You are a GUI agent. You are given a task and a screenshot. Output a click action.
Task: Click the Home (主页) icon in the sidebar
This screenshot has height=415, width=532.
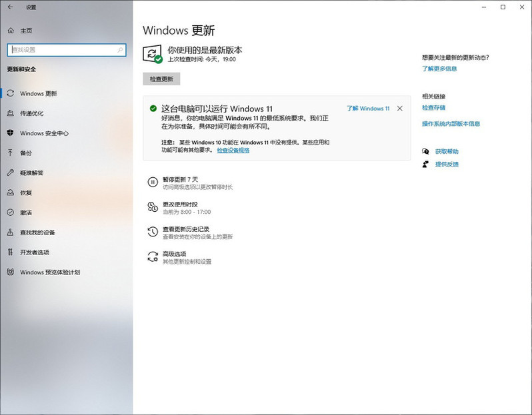[x=11, y=31]
